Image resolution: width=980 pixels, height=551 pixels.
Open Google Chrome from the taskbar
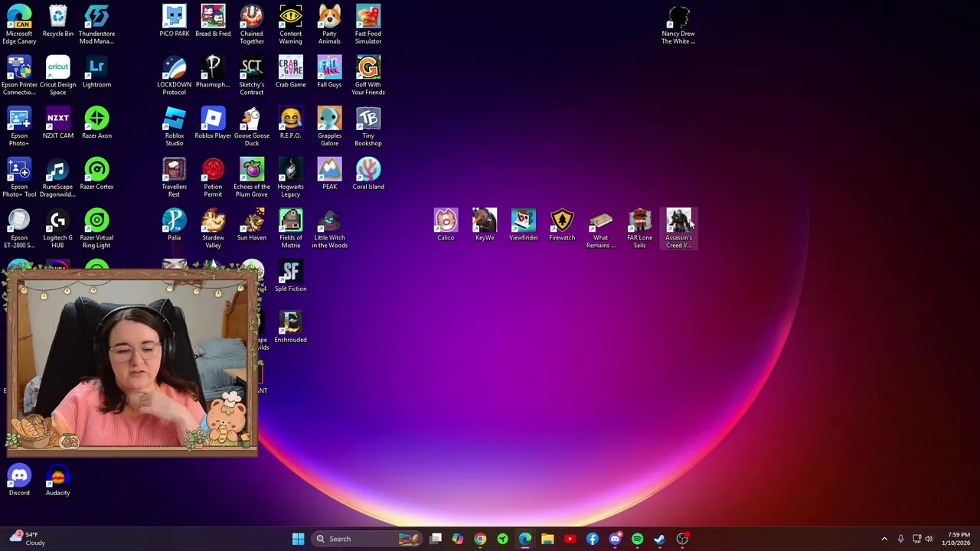pos(480,539)
